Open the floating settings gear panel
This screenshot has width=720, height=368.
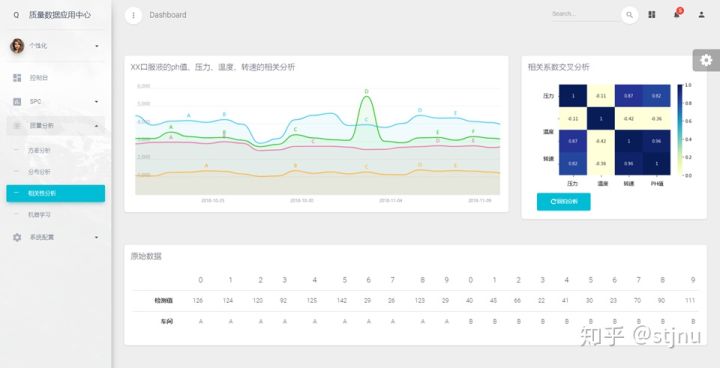click(x=706, y=60)
